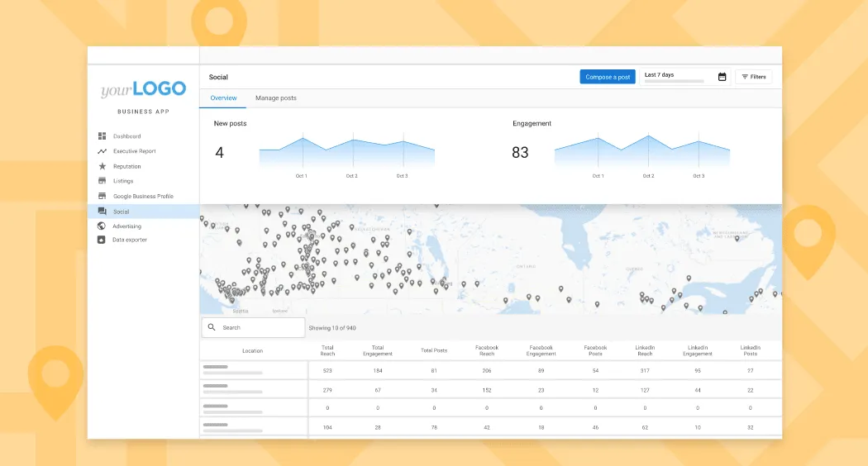Image resolution: width=868 pixels, height=466 pixels.
Task: Switch to the Manage posts tab
Action: point(275,98)
